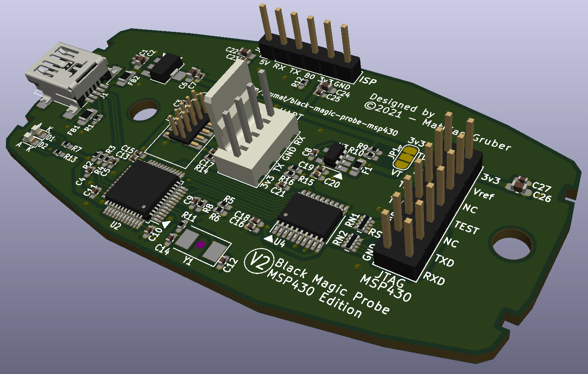Select the "C14" capacitor label
588x374 pixels.
[162, 249]
